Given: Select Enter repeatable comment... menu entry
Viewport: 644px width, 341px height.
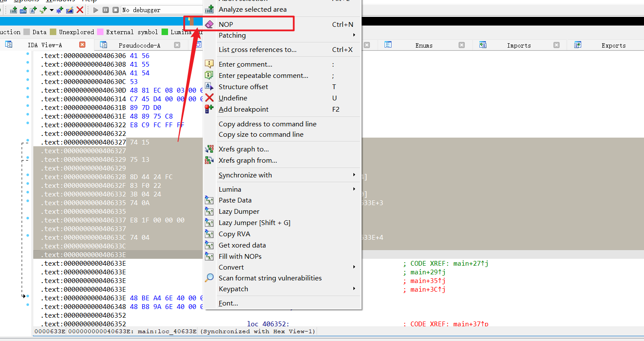Looking at the screenshot, I should coord(282,75).
